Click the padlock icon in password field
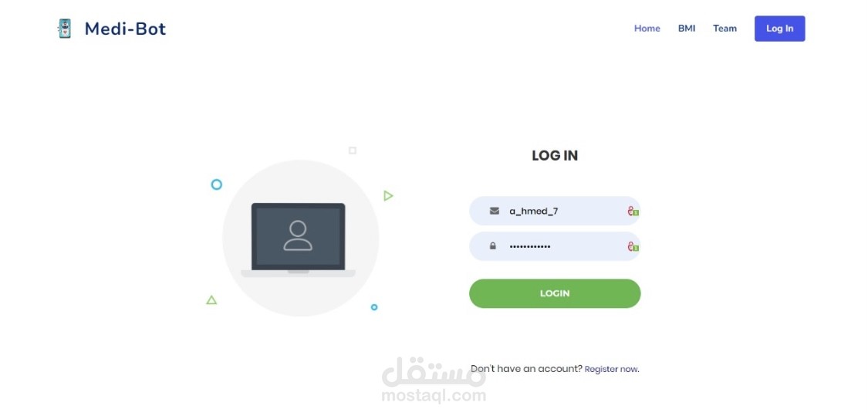The width and height of the screenshot is (868, 413). point(493,245)
